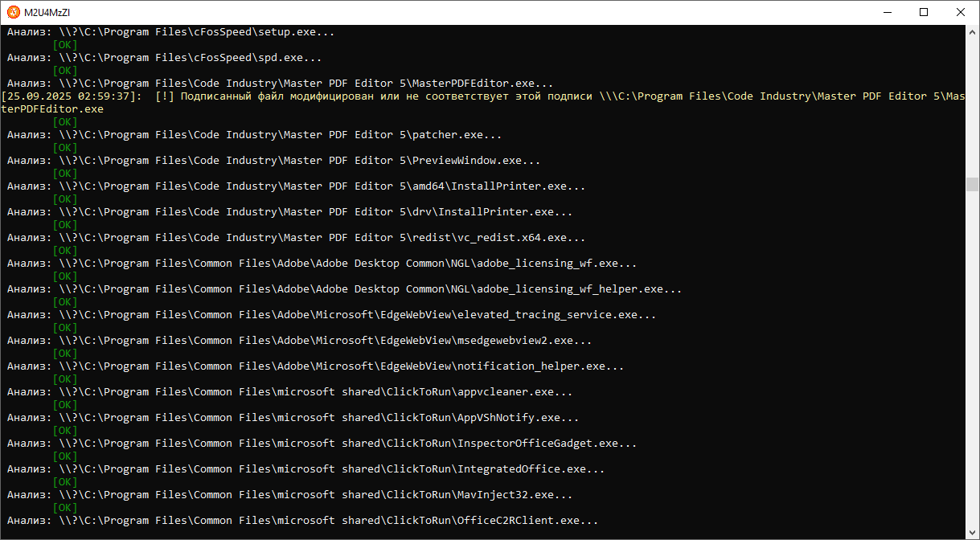This screenshot has height=540, width=980.
Task: Click the line for adobe_licensing_wf_helper.exe
Action: coord(345,289)
